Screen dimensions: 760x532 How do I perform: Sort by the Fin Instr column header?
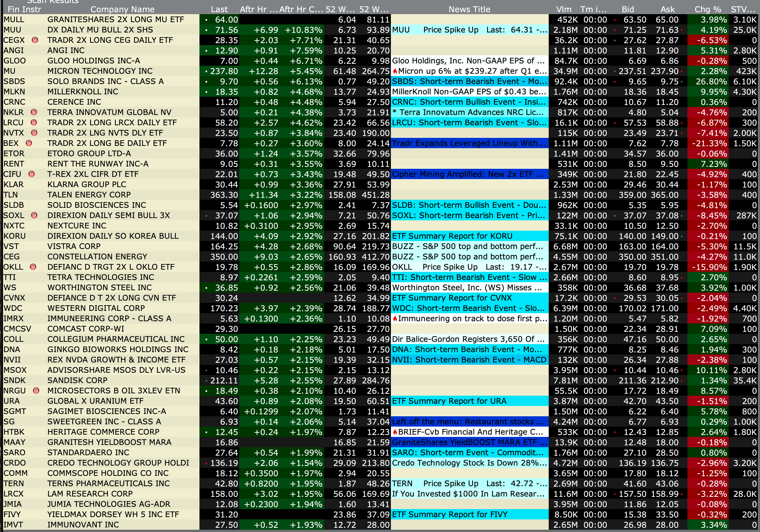click(24, 9)
